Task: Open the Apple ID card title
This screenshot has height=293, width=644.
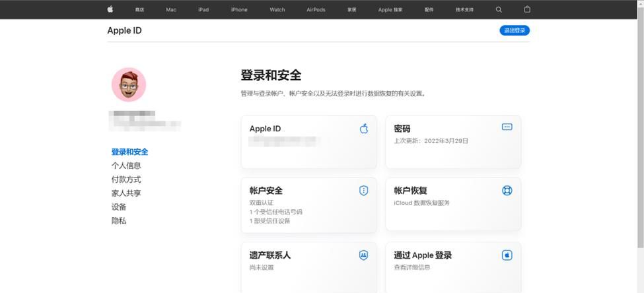Action: [x=266, y=129]
